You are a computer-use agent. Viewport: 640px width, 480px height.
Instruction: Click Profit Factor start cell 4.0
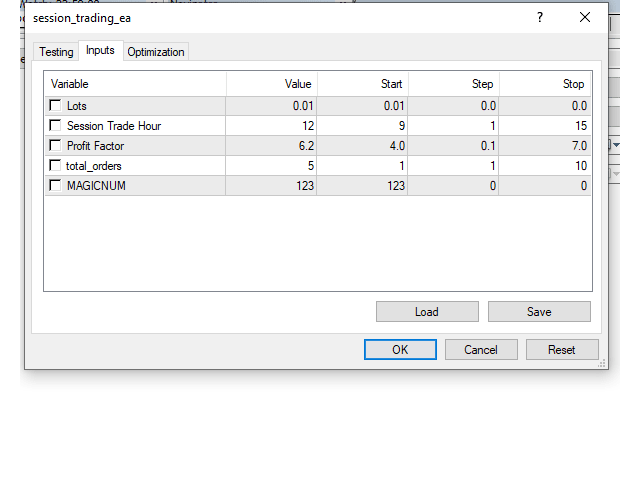[362, 146]
